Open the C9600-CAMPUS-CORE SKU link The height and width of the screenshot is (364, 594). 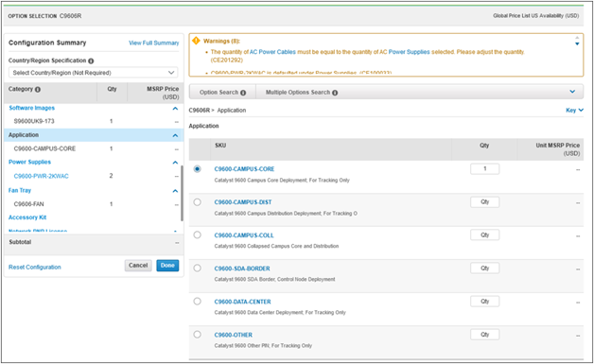(x=244, y=169)
